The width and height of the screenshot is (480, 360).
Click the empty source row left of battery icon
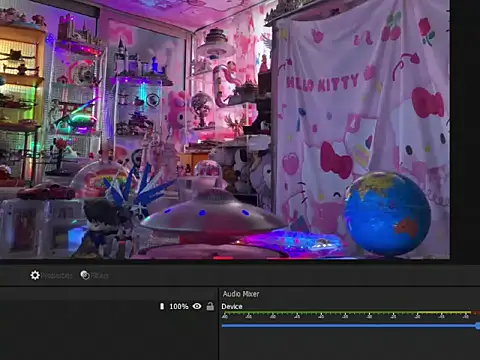click(x=79, y=306)
